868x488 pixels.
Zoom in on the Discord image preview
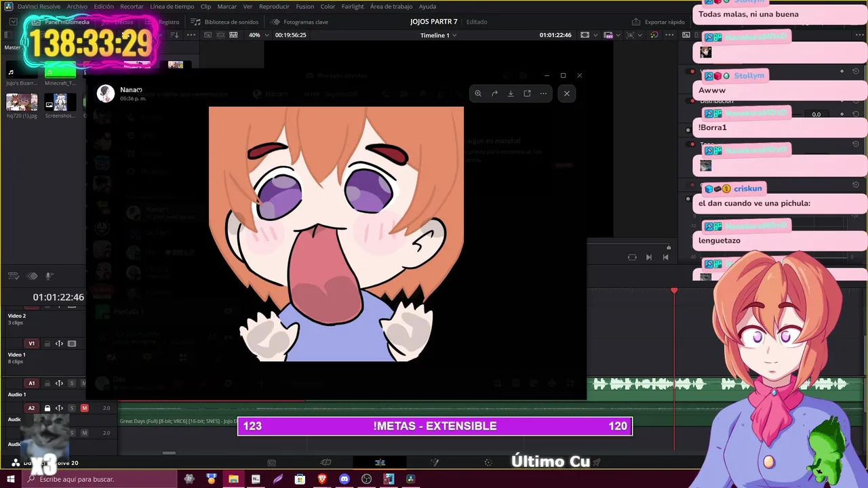click(478, 94)
